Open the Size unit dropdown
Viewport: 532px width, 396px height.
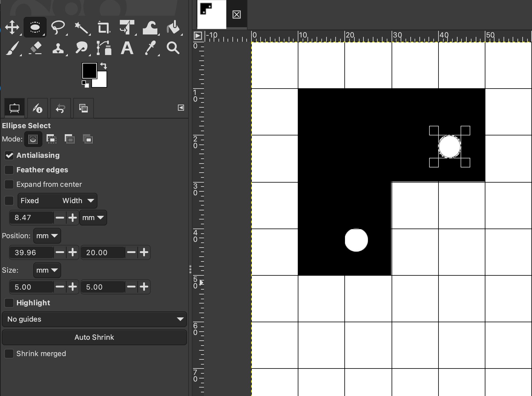pyautogui.click(x=47, y=270)
